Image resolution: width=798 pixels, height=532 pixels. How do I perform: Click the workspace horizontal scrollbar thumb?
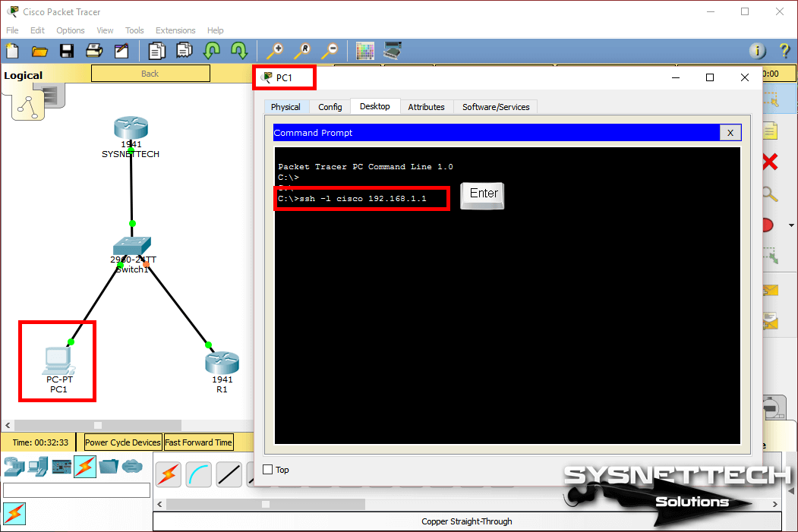pos(97,425)
